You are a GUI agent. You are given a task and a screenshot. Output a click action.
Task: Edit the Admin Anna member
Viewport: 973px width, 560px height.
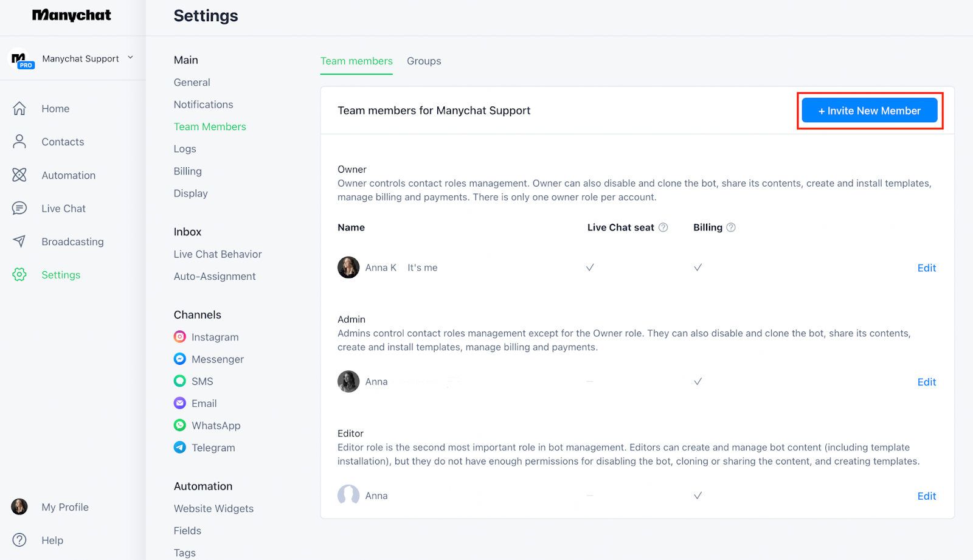927,382
